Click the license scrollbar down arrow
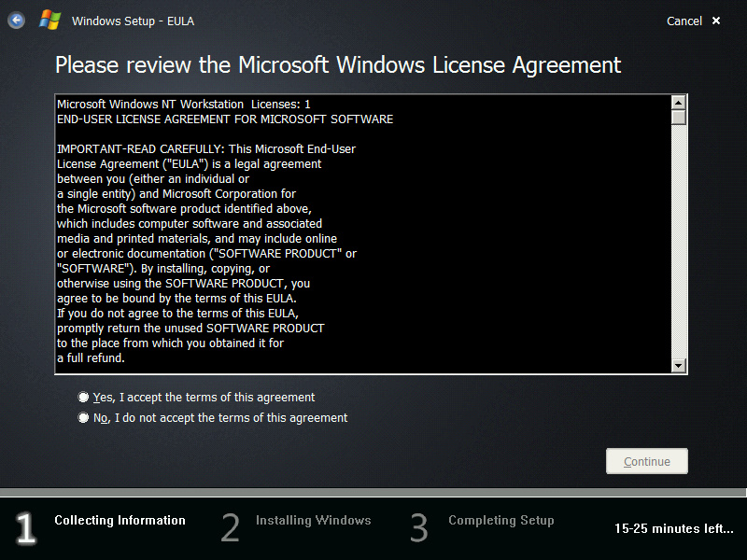 [x=679, y=365]
